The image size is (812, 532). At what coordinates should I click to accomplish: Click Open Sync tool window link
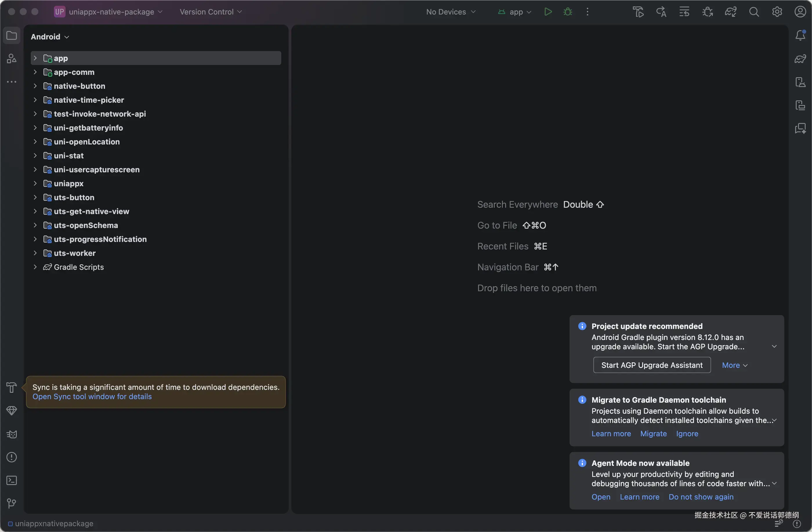pyautogui.click(x=92, y=397)
